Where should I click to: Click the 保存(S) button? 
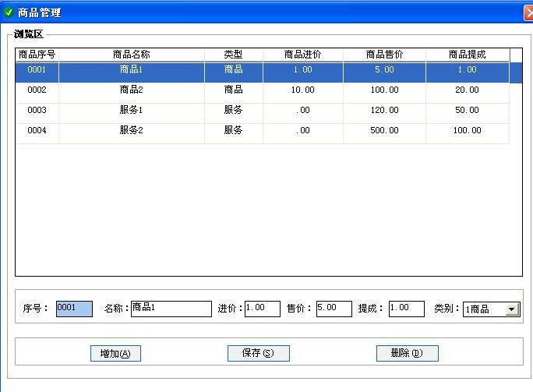coord(259,353)
